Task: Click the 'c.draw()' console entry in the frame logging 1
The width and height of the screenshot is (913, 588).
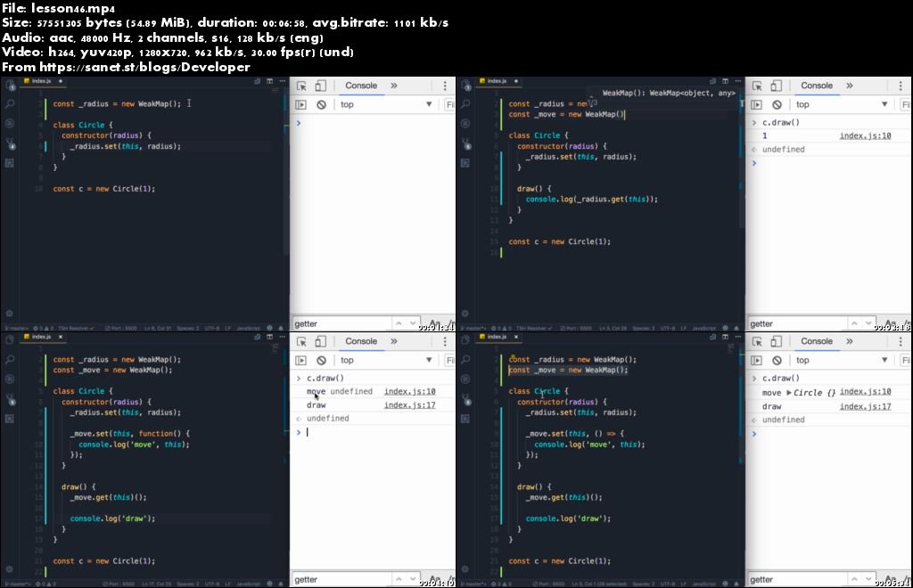Action: pyautogui.click(x=781, y=123)
